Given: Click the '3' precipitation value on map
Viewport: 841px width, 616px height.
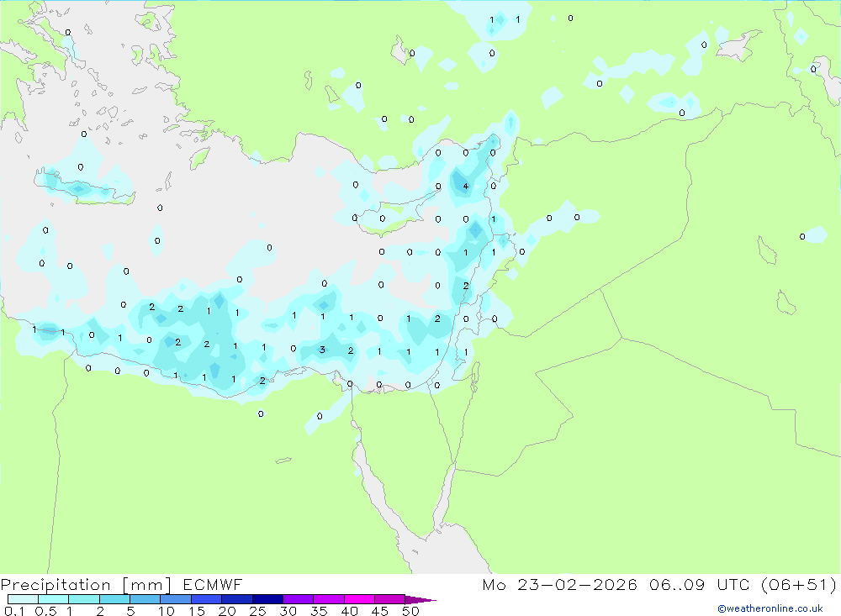Looking at the screenshot, I should pos(322,350).
